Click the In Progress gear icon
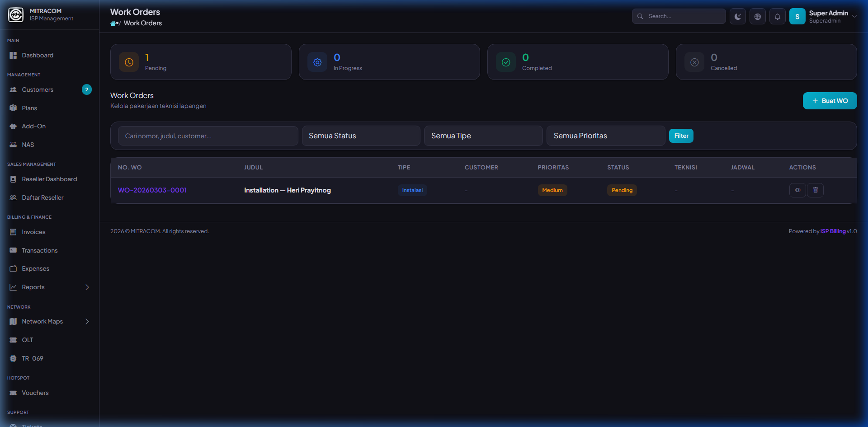The height and width of the screenshot is (427, 868). point(317,62)
